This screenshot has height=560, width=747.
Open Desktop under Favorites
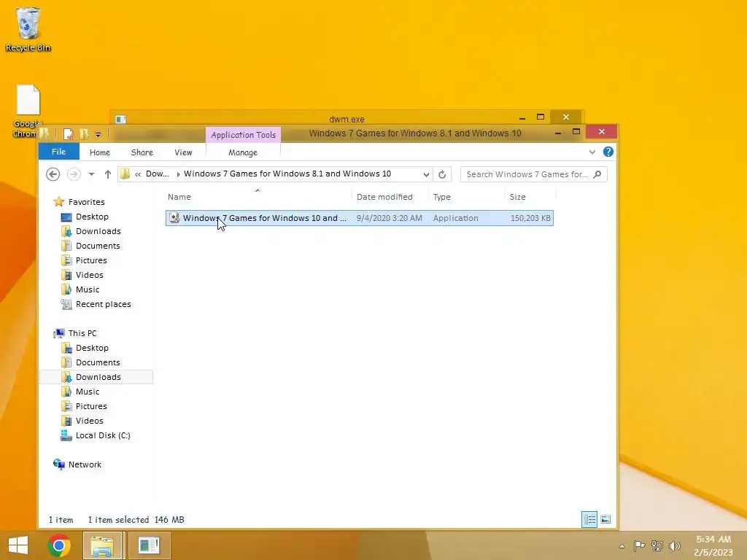pos(92,217)
